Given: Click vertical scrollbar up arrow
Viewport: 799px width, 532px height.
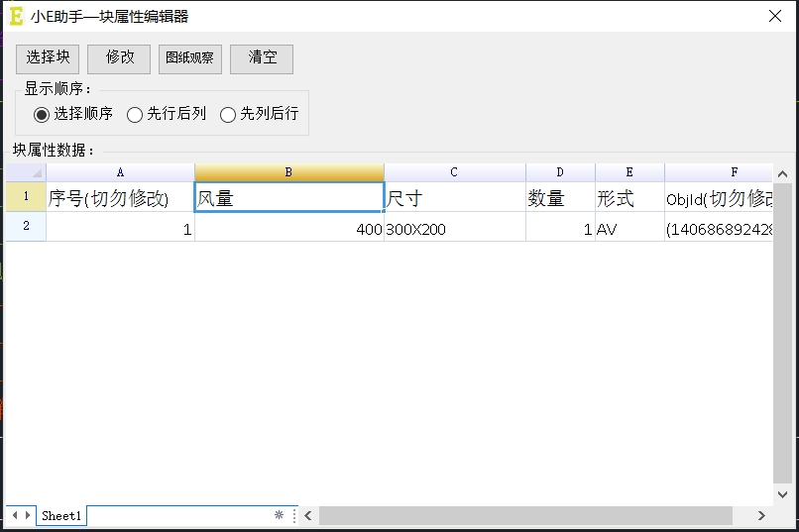Looking at the screenshot, I should (x=783, y=174).
